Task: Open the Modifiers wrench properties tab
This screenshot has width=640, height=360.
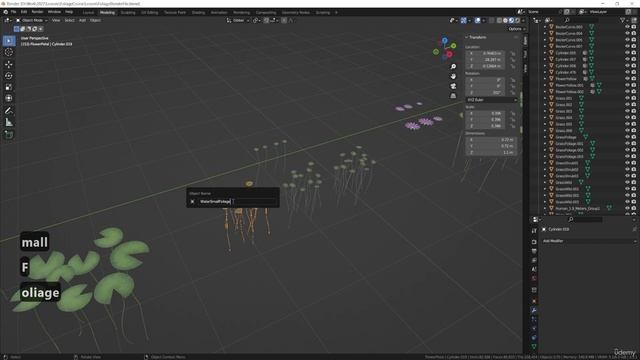Action: click(x=534, y=310)
